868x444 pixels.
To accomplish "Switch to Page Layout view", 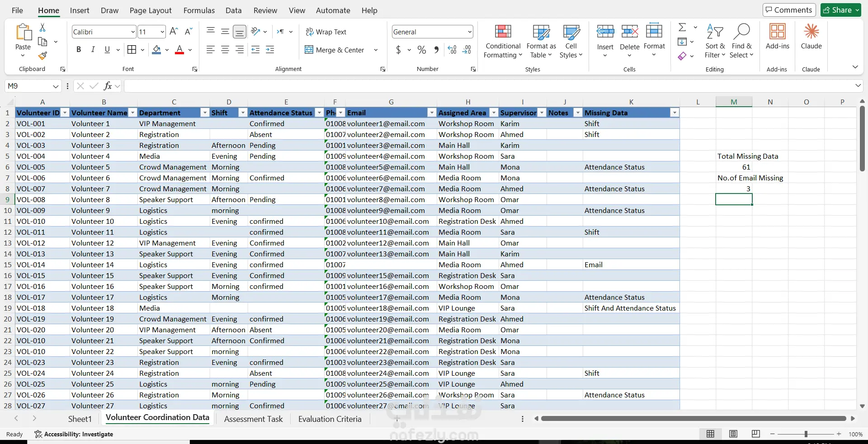I will pos(733,434).
